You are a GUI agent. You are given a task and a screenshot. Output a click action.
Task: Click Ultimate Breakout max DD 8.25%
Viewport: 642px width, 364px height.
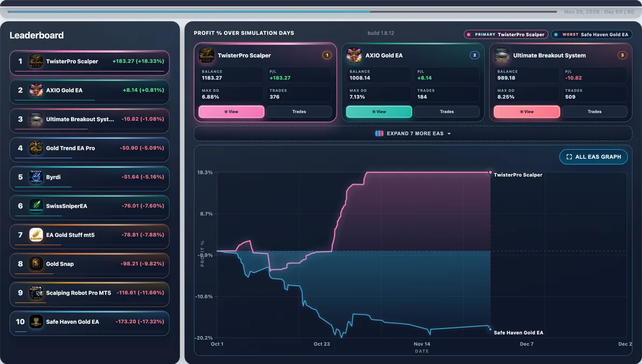click(506, 97)
